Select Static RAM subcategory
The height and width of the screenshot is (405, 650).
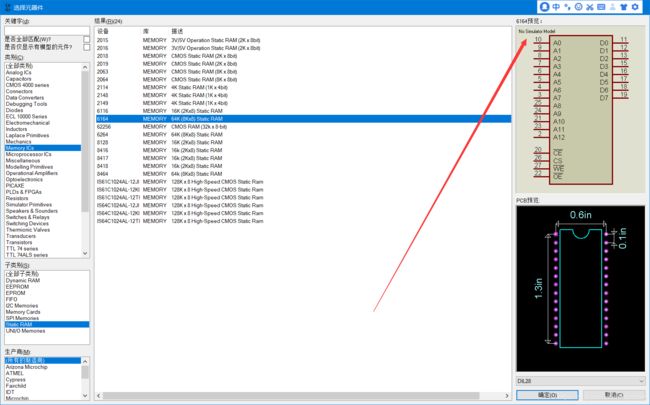click(47, 325)
